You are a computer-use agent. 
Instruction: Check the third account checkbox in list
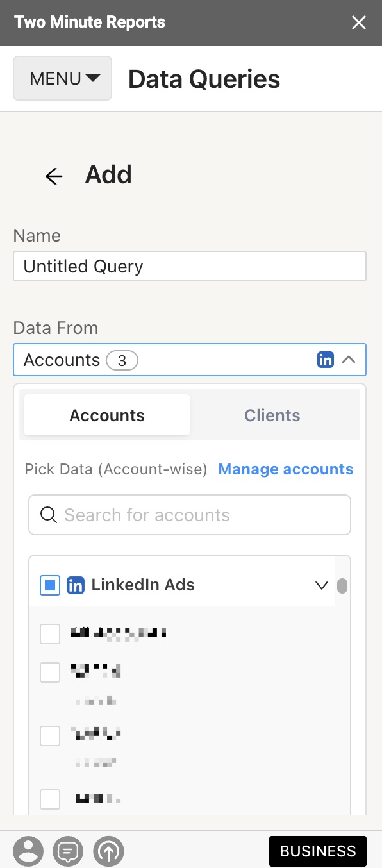tap(50, 736)
